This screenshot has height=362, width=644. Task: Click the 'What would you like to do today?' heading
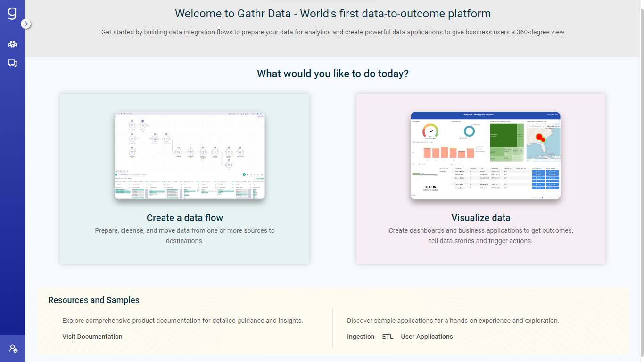click(x=333, y=74)
